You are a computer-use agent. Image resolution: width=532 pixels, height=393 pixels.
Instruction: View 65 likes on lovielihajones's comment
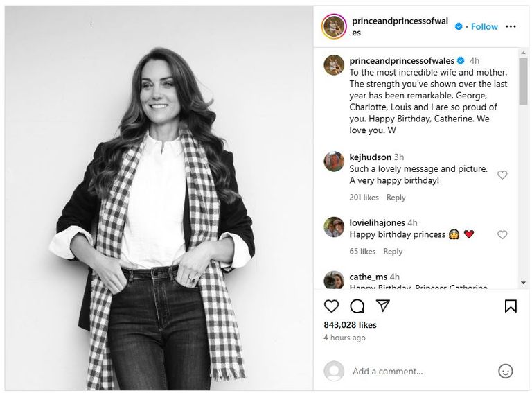pyautogui.click(x=362, y=252)
